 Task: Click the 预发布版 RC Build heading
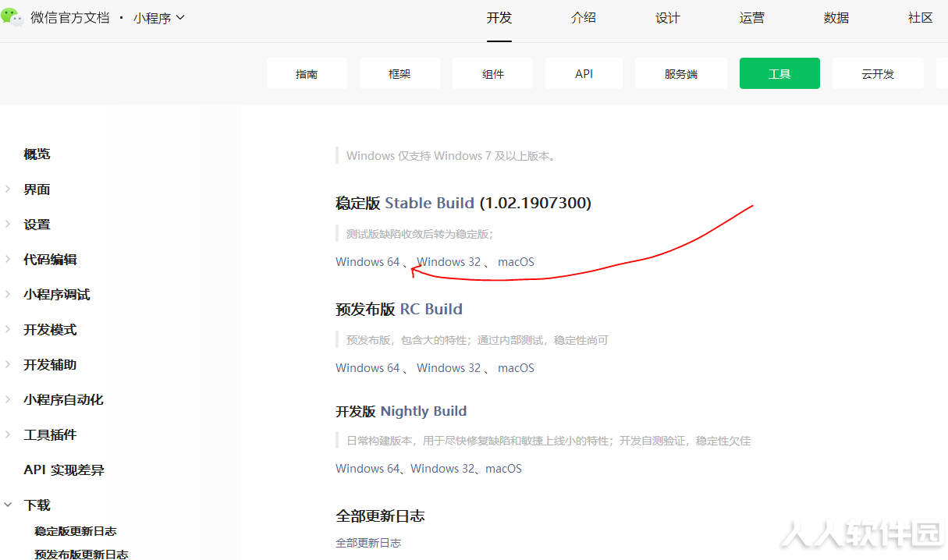click(399, 310)
